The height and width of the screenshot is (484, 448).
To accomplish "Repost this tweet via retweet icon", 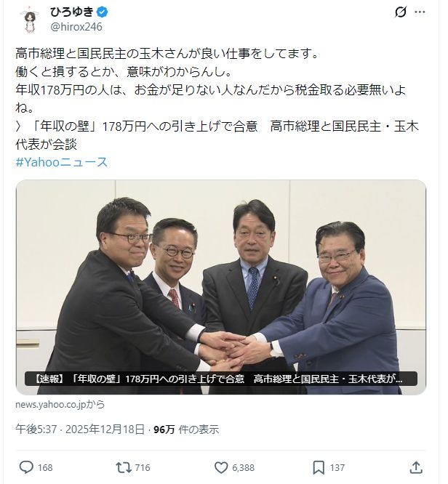I will click(124, 467).
